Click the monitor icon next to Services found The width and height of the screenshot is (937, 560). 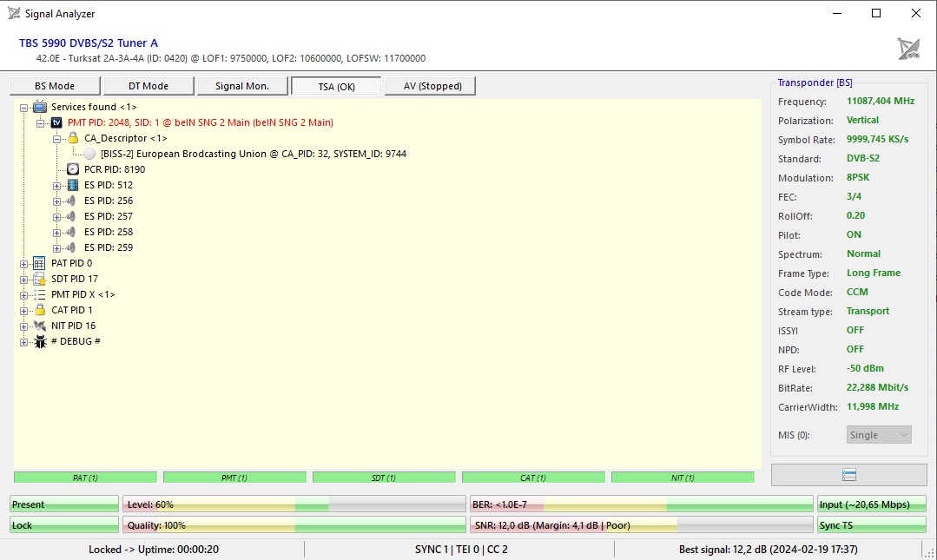click(x=40, y=107)
